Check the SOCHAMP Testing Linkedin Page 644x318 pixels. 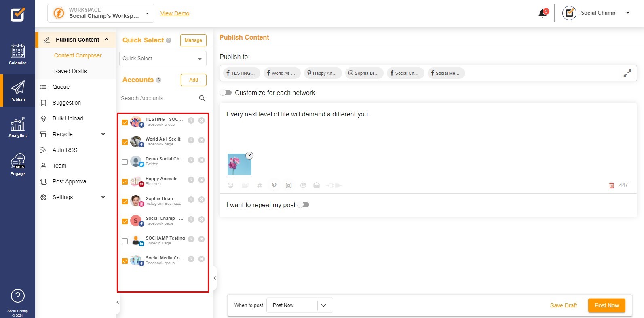125,241
